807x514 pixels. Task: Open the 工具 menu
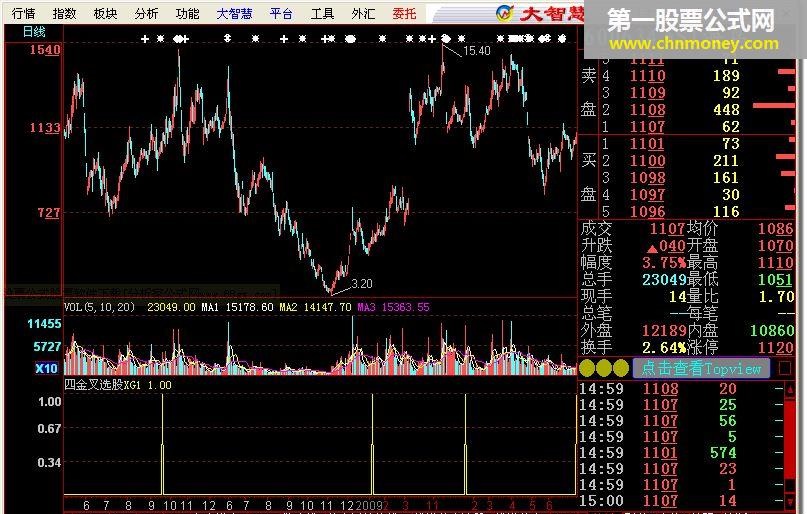coord(322,13)
